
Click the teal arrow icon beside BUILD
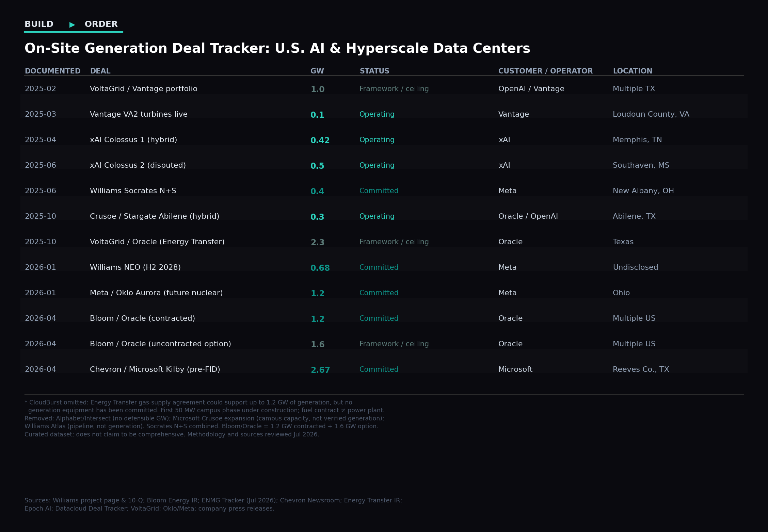click(72, 24)
